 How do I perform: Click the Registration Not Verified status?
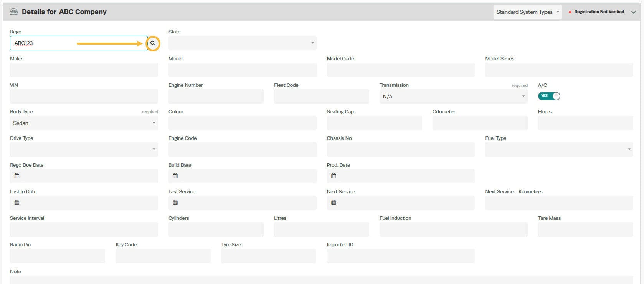tap(596, 12)
